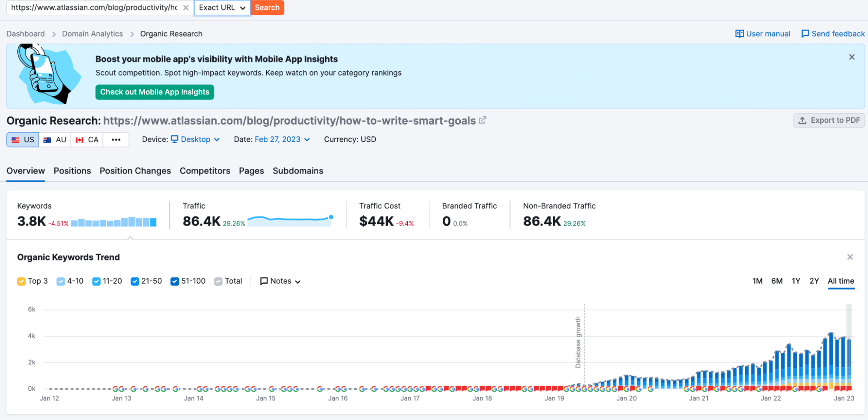Toggle the 11-20 positions checkbox

[x=96, y=282]
